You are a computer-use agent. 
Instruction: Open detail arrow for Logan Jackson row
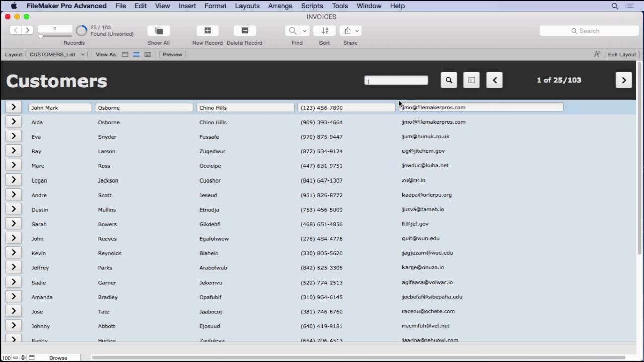[14, 180]
